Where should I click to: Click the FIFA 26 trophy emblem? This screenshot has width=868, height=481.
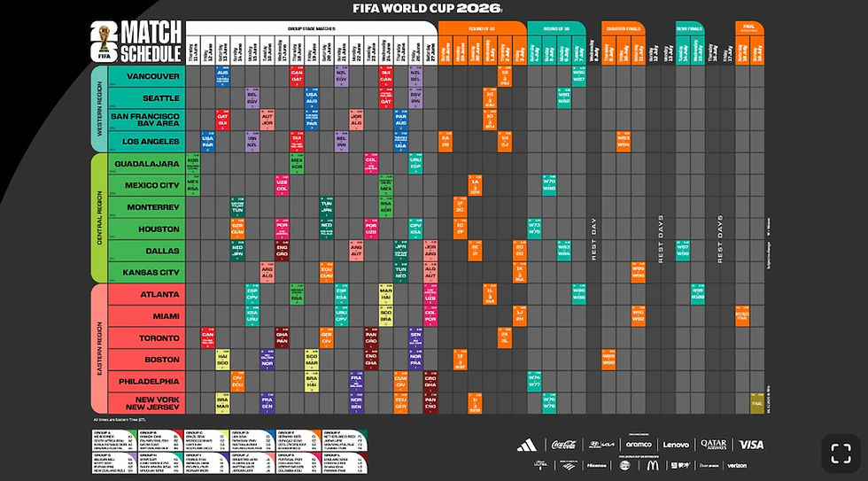[104, 42]
